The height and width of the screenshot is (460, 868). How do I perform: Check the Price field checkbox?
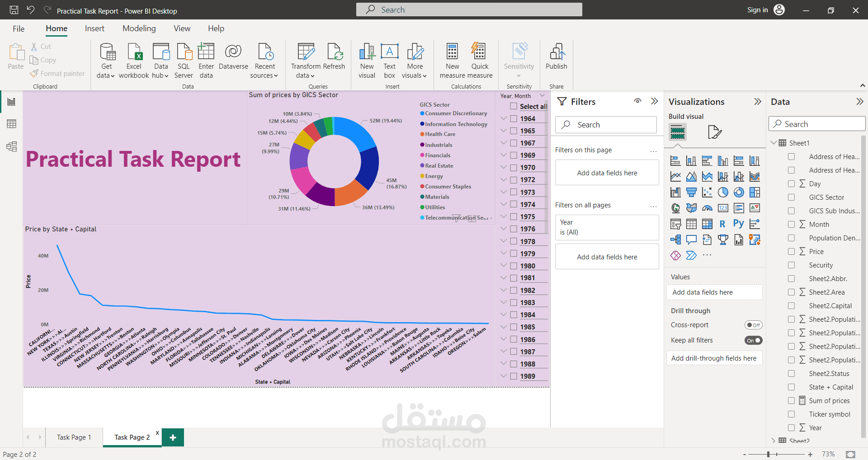(791, 252)
